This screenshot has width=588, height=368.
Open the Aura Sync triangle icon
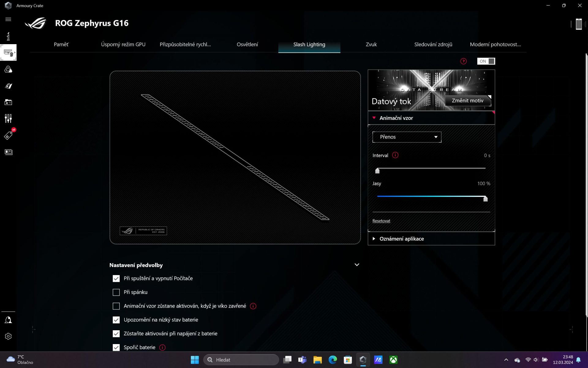pos(8,70)
